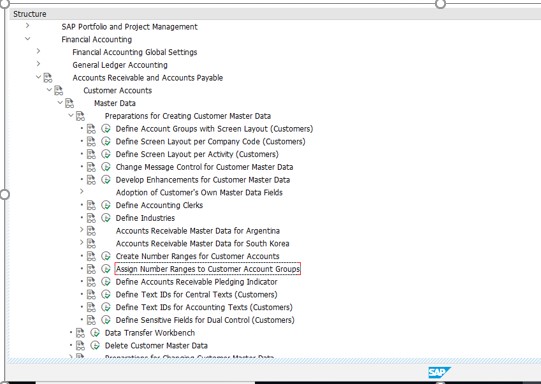
Task: Execute activity icon for Change Message Control row
Action: [106, 167]
